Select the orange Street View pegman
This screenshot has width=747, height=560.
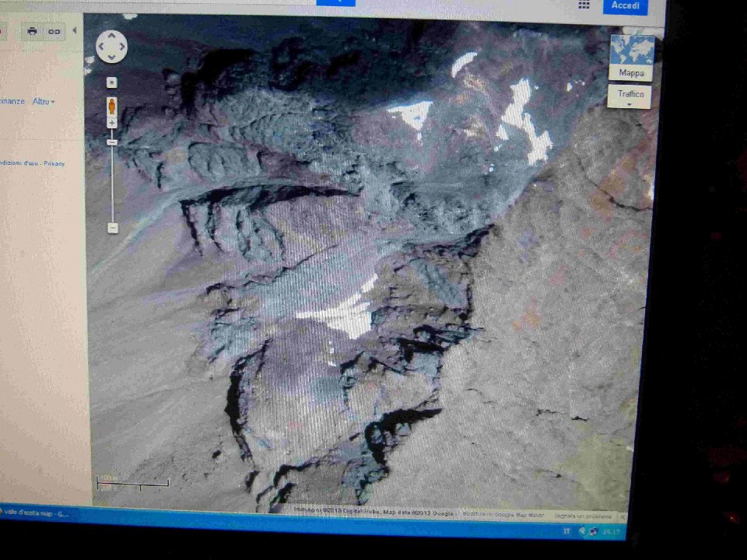pyautogui.click(x=111, y=106)
